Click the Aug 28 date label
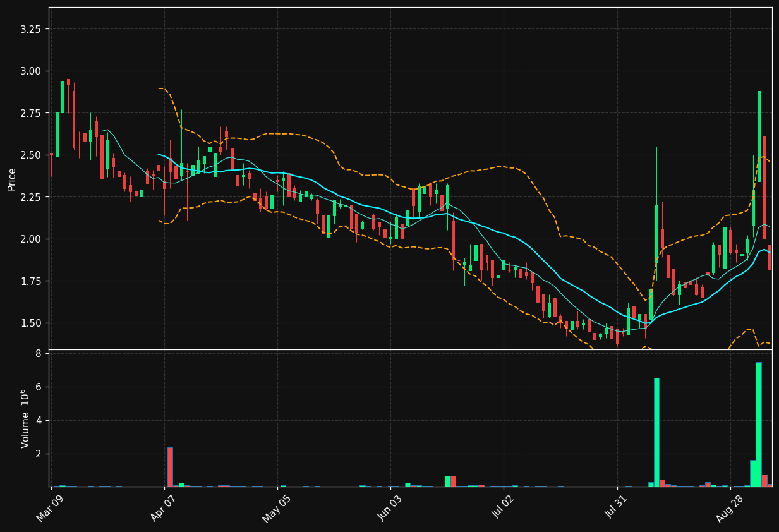The image size is (779, 532). pos(730,508)
